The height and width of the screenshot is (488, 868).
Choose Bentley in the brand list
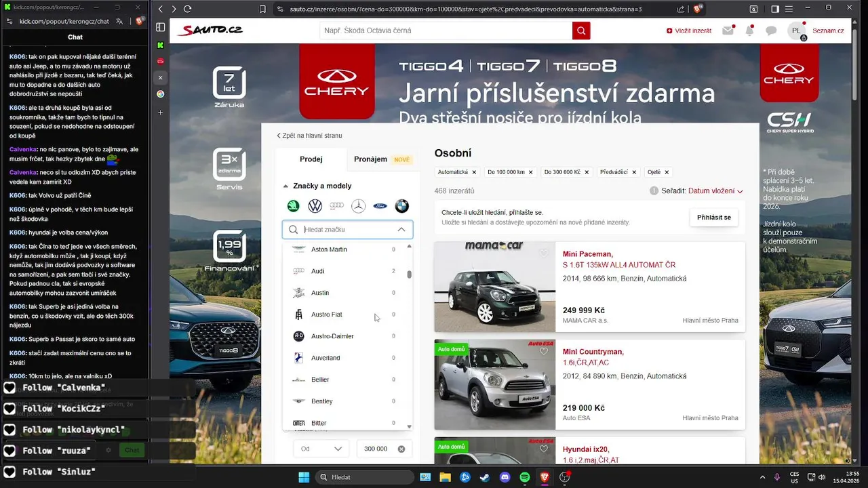pos(344,401)
